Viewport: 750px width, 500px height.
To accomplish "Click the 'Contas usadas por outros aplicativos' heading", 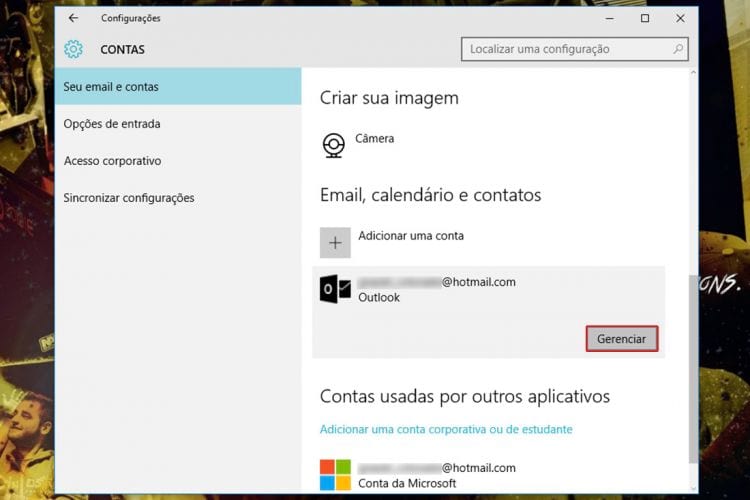I will tap(465, 397).
